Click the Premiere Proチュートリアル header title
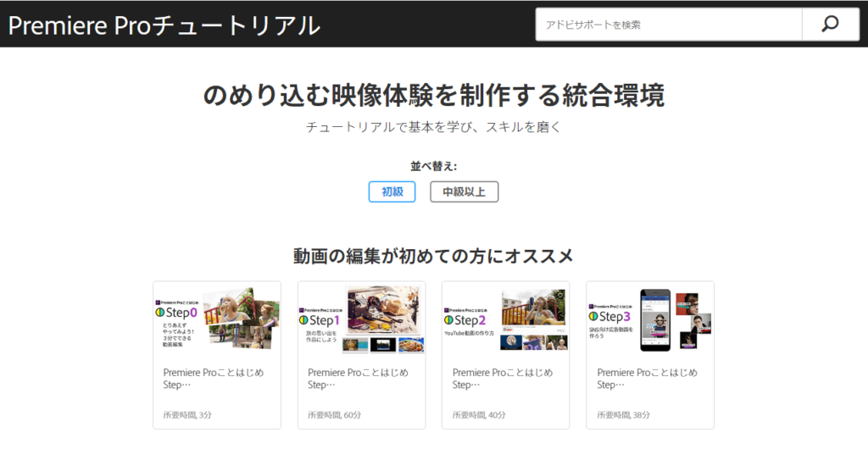The height and width of the screenshot is (449, 868). point(164,25)
